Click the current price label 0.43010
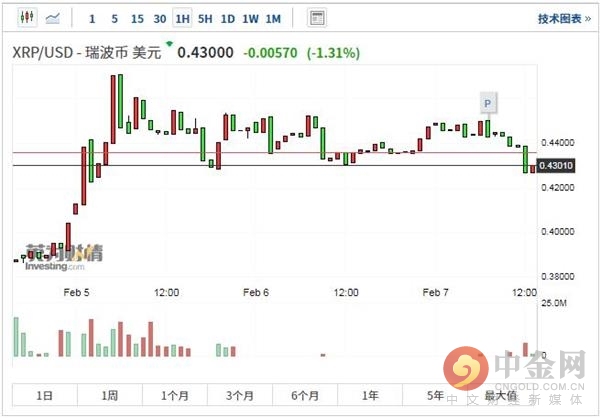The image size is (600, 418). point(556,166)
